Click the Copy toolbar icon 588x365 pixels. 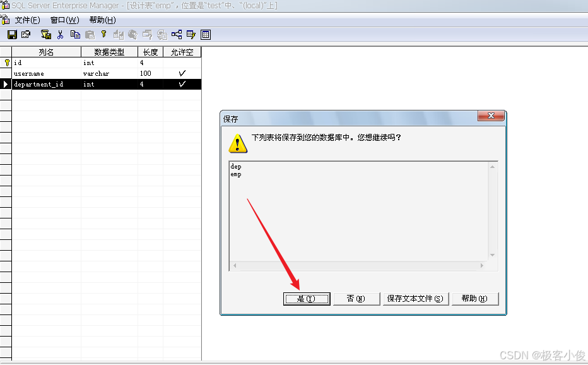[75, 35]
